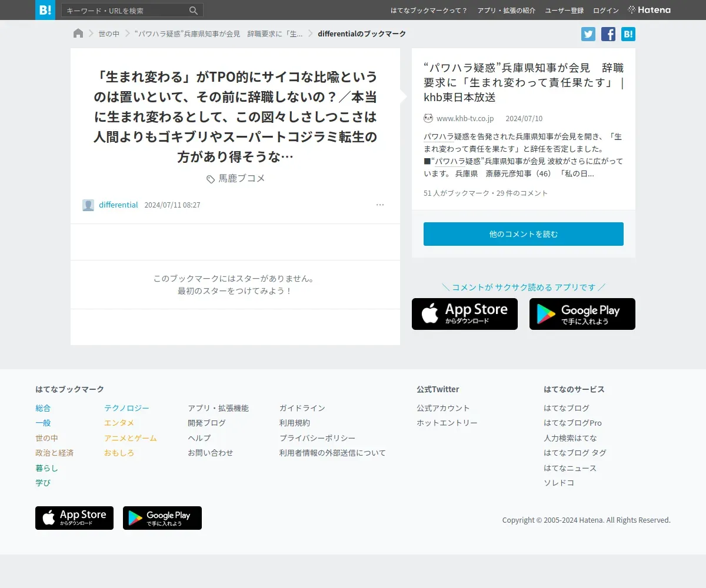Click the Hatena Bookmark B! logo
Screen dimensions: 706x588
45,10
